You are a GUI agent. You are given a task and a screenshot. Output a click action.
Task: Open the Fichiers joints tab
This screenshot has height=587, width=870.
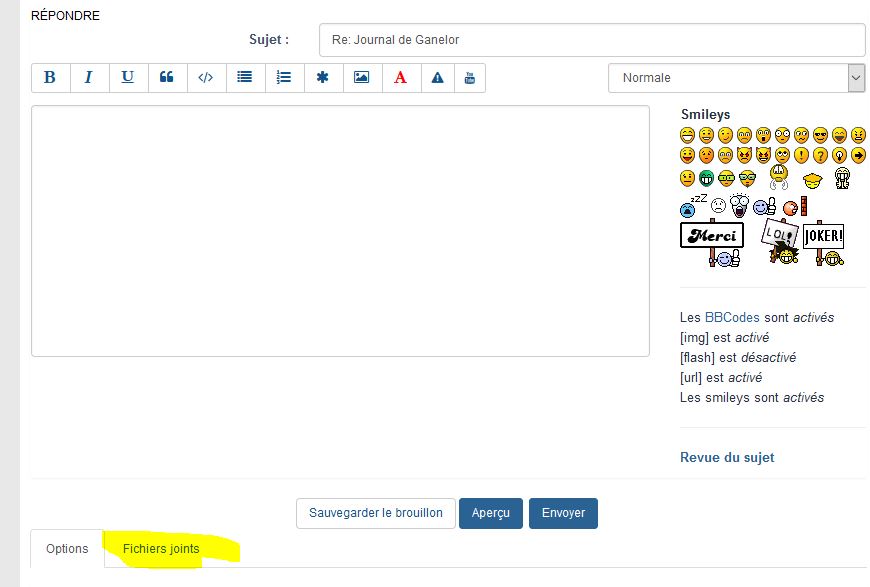tap(161, 549)
